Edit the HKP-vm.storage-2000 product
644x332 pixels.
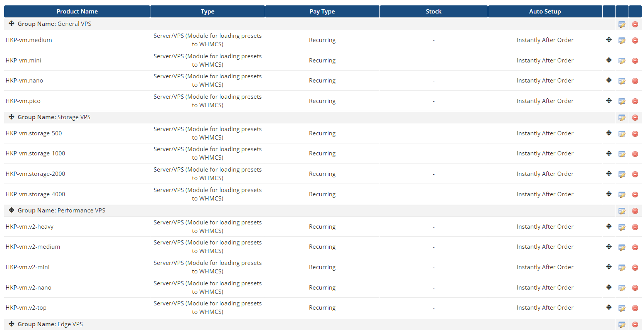[x=622, y=174]
